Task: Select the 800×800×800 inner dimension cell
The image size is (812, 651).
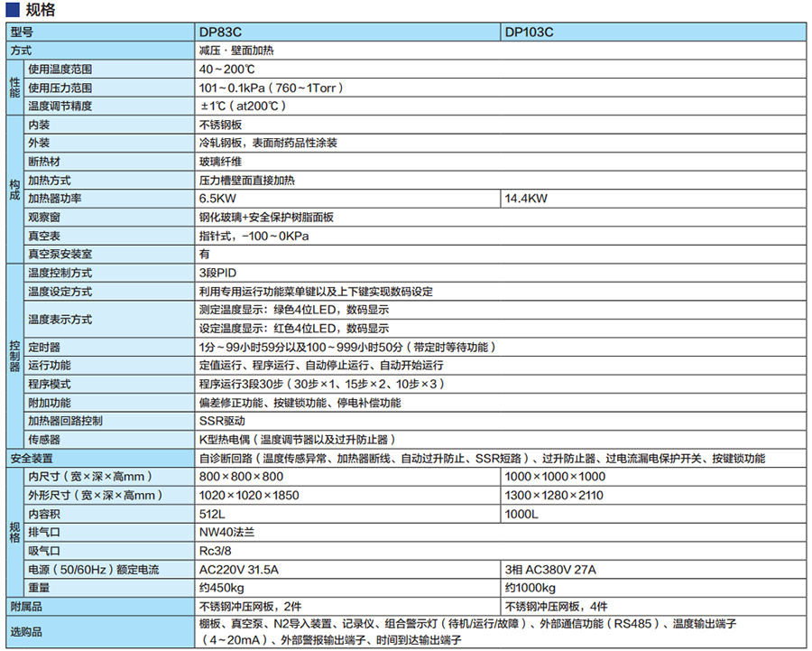Action: tap(346, 477)
